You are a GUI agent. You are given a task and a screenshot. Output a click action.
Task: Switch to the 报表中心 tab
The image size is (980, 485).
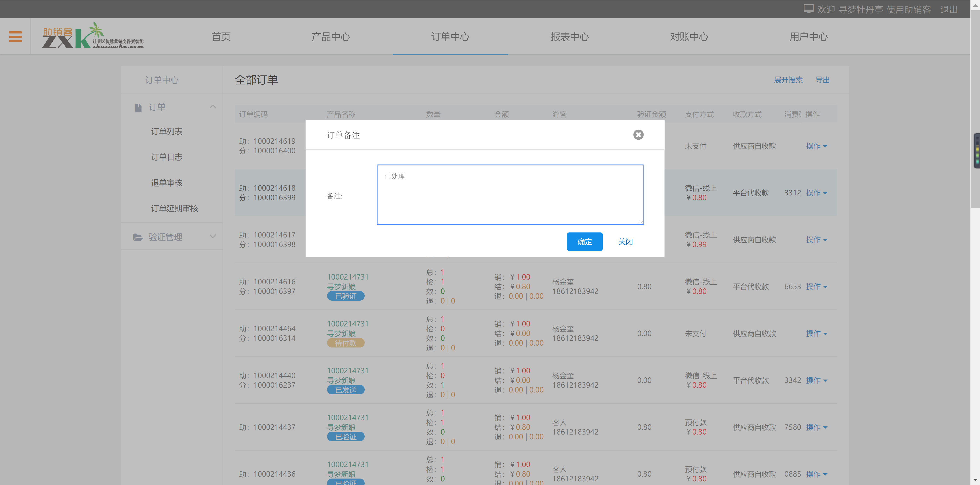click(569, 37)
